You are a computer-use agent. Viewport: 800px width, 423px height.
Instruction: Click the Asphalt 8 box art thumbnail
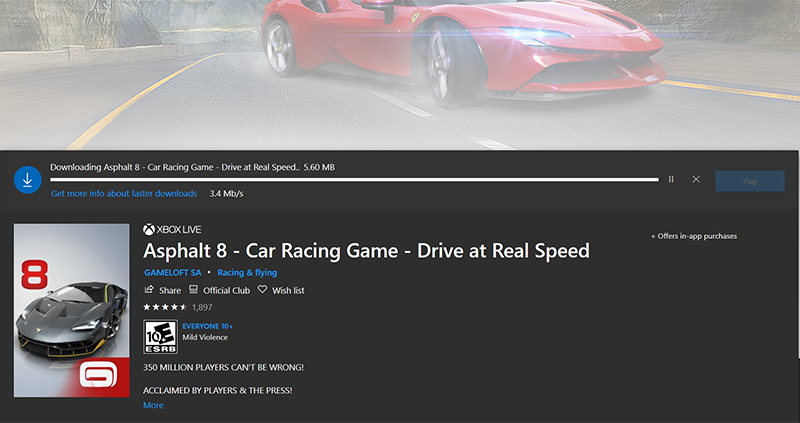(71, 310)
